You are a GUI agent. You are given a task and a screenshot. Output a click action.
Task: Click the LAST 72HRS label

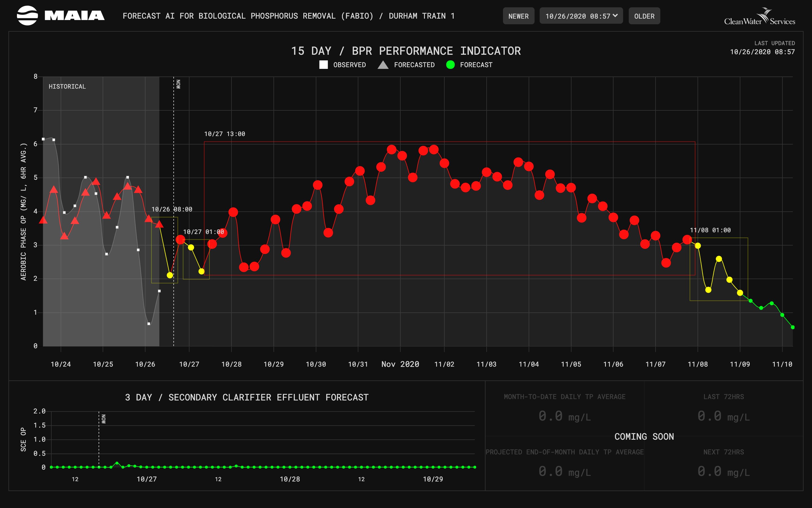click(x=723, y=397)
